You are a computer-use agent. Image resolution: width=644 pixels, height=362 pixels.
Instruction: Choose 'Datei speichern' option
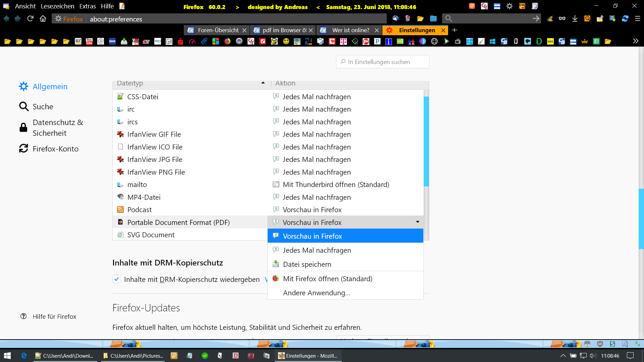click(307, 264)
